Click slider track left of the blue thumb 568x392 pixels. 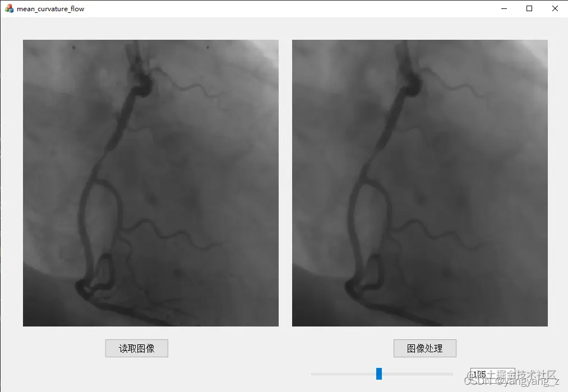(343, 374)
